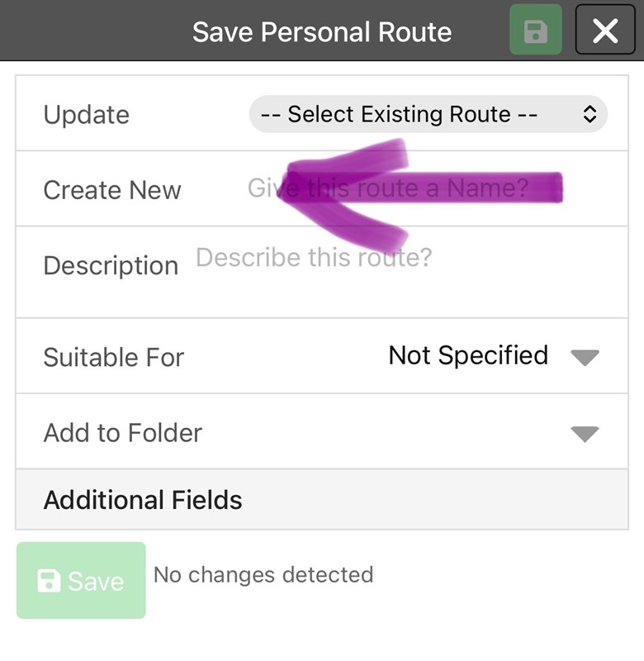Image resolution: width=644 pixels, height=661 pixels.
Task: Click the No changes detected status text
Action: click(263, 574)
